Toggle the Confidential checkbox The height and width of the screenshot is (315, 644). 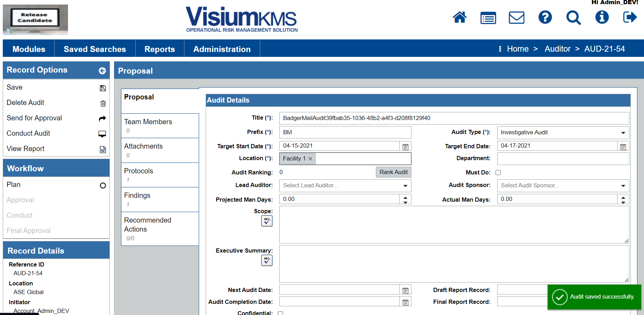(x=280, y=313)
